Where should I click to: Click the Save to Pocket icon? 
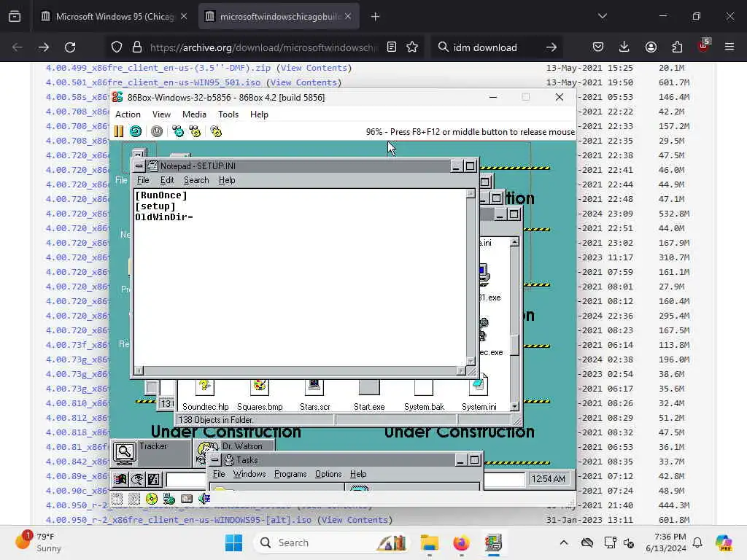598,47
